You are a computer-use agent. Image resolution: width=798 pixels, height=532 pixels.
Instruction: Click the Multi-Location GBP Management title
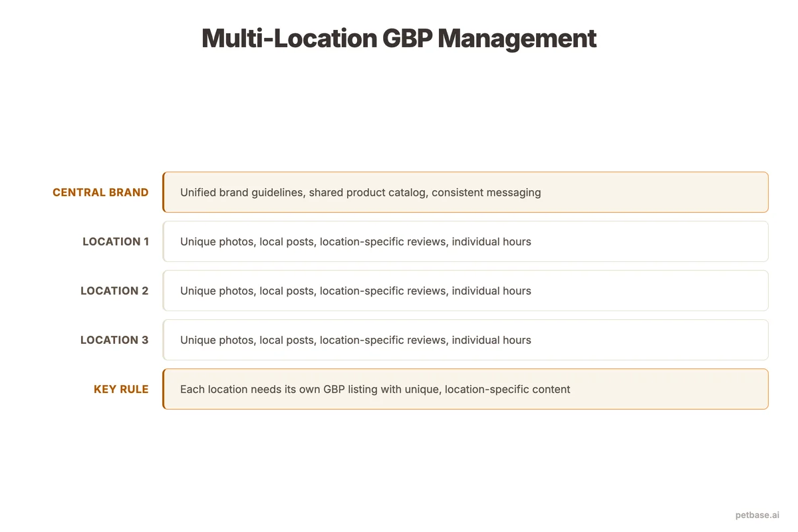click(398, 39)
